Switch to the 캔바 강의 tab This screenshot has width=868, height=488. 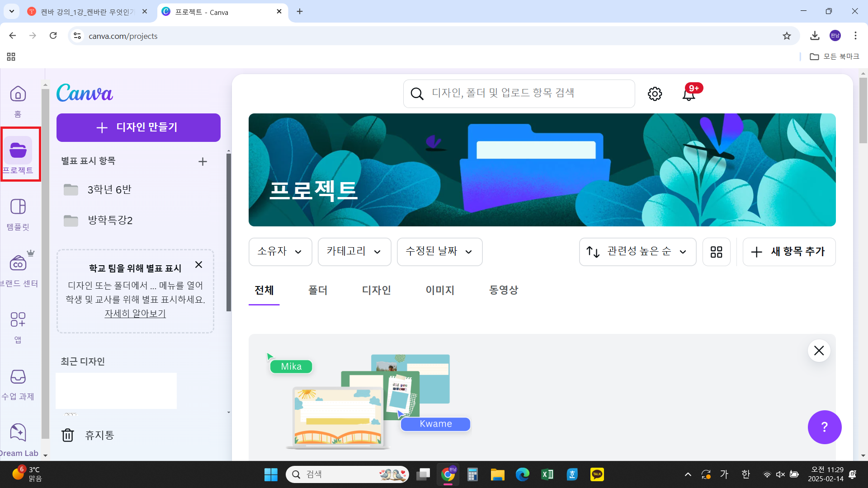tap(88, 12)
